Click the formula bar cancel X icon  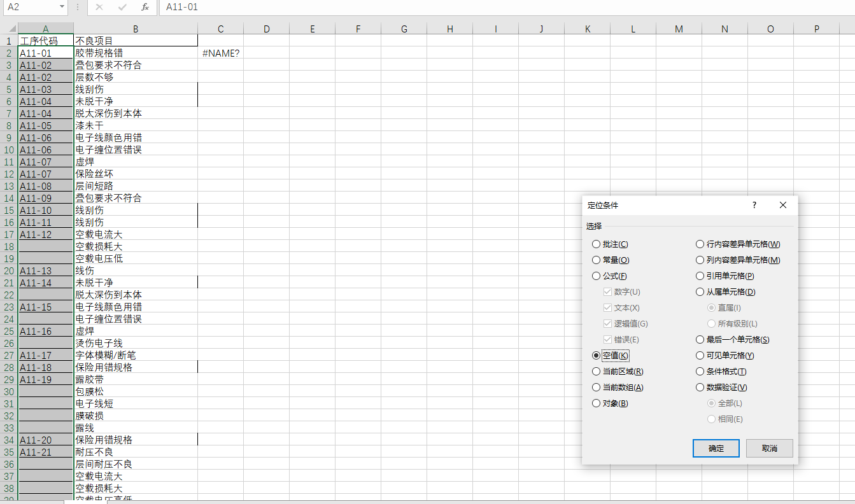click(99, 7)
